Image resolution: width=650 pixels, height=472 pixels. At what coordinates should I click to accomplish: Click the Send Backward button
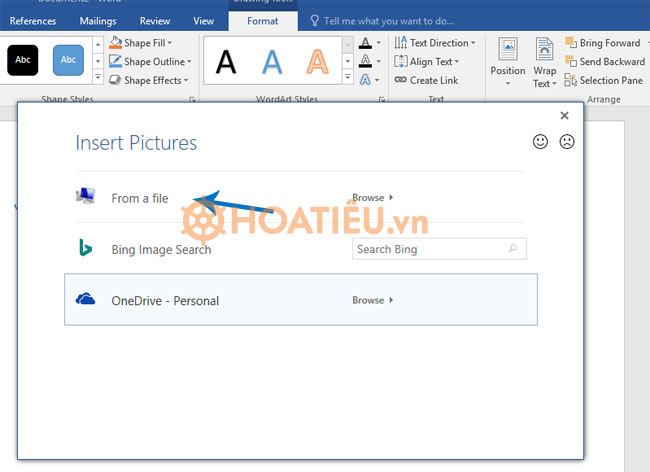[x=604, y=62]
